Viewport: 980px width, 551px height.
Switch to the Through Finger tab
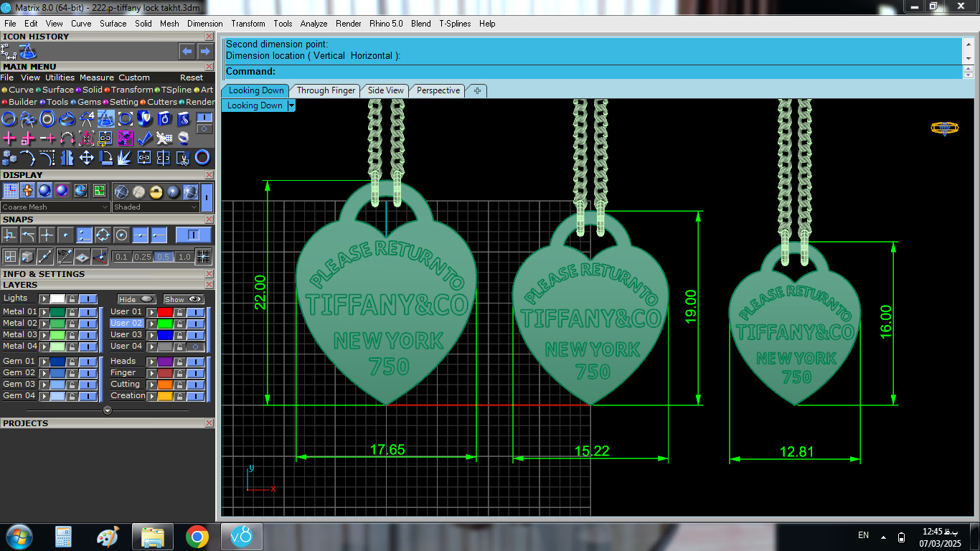pyautogui.click(x=326, y=90)
